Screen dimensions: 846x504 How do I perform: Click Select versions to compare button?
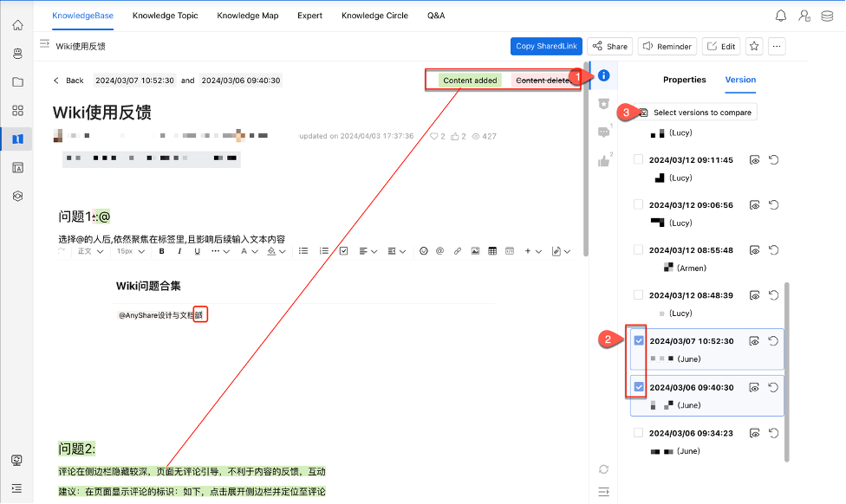(x=696, y=113)
